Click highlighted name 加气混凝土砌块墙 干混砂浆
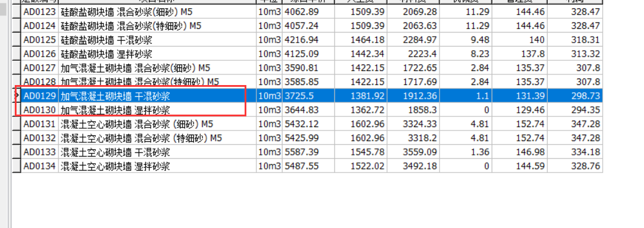Image resolution: width=644 pixels, height=228 pixels. tap(115, 96)
